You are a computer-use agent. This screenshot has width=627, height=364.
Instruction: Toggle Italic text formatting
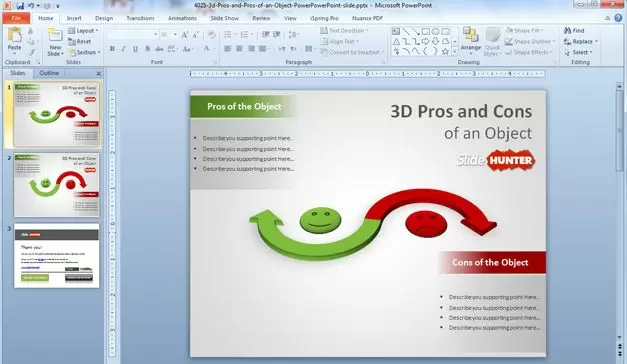click(x=124, y=49)
